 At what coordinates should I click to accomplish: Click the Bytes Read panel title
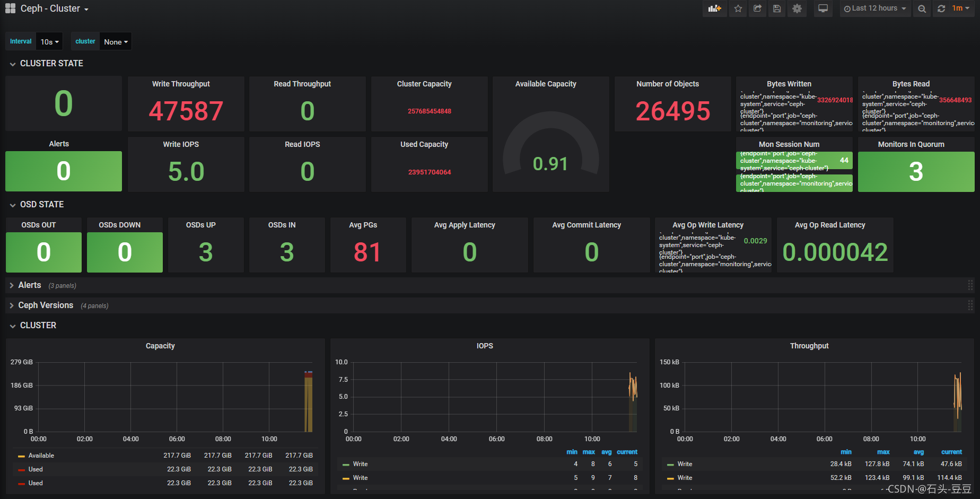pyautogui.click(x=911, y=84)
